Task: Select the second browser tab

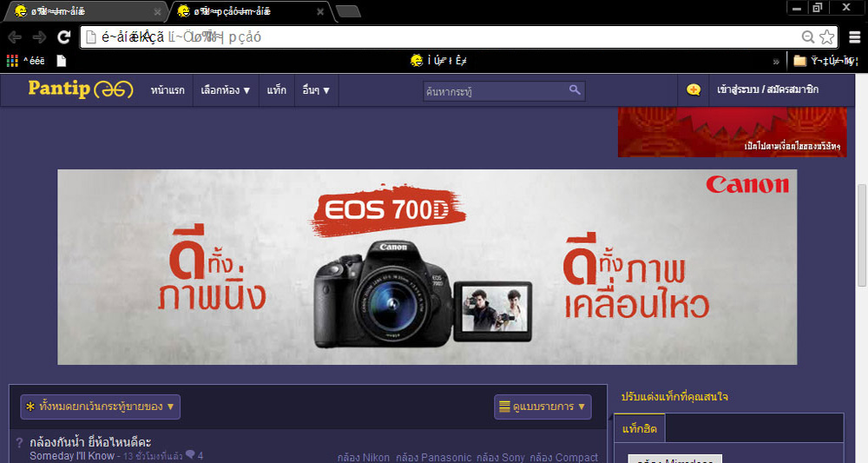Action: (x=249, y=11)
